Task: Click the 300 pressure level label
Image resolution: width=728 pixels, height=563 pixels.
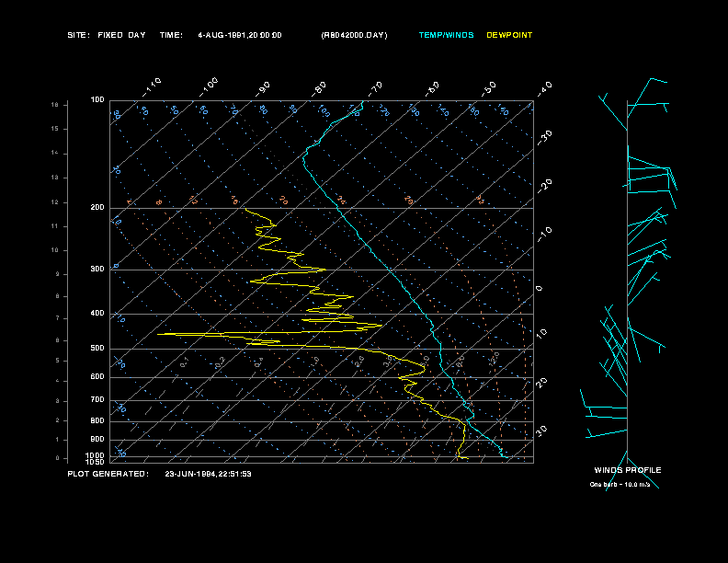Action: (x=97, y=269)
